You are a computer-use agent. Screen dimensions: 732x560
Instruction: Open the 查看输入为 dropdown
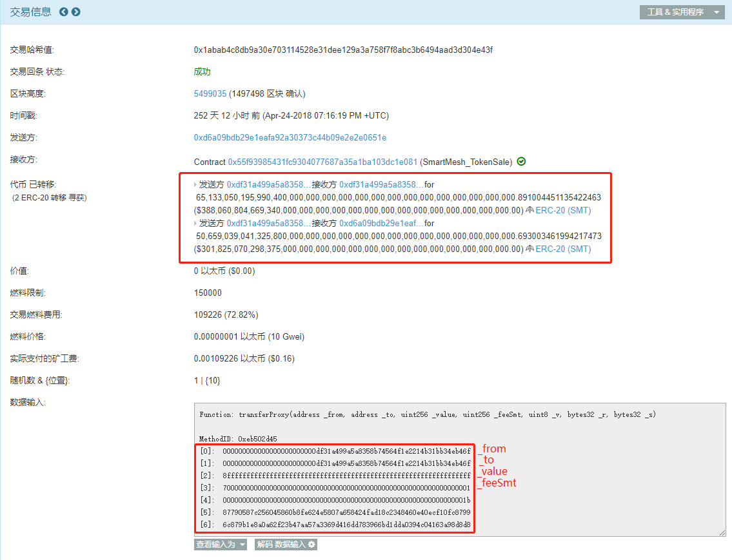point(221,545)
